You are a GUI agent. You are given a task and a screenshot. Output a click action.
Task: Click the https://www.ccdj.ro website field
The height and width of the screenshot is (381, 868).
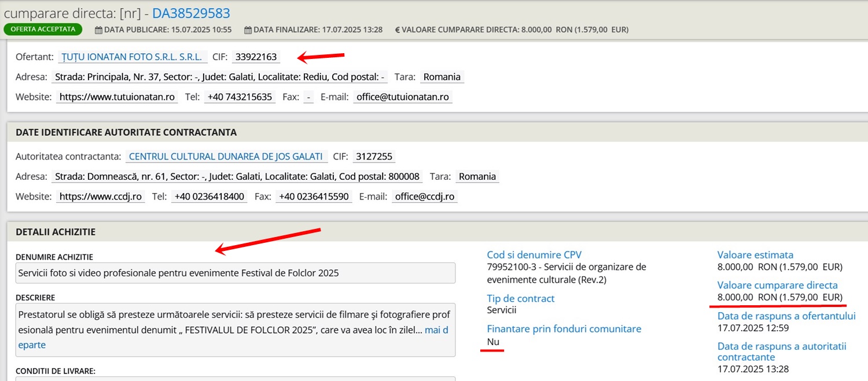[101, 196]
